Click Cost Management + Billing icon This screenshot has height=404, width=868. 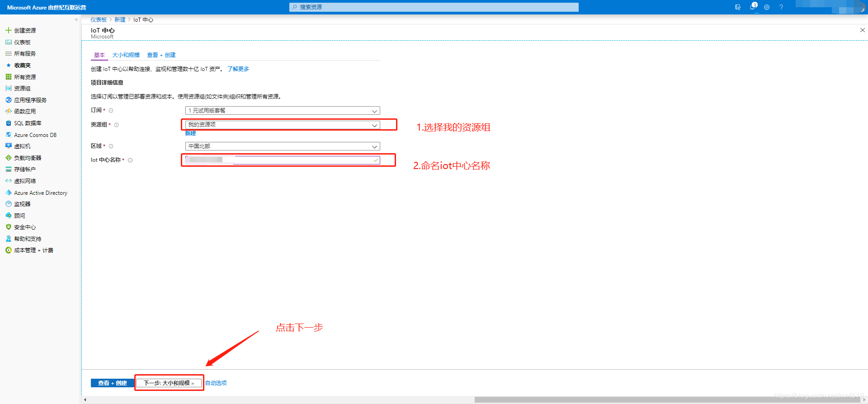click(x=8, y=250)
